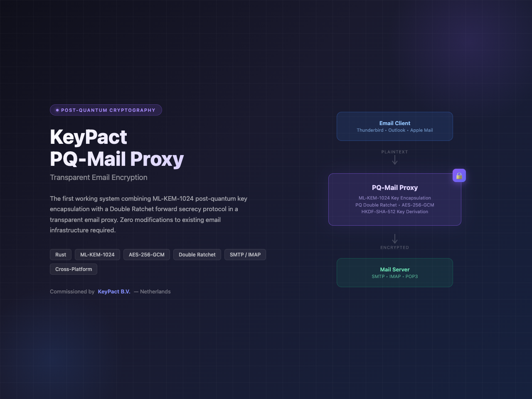
Task: Click the PLAINTEXT arrow below Email Client
Action: pyautogui.click(x=394, y=160)
